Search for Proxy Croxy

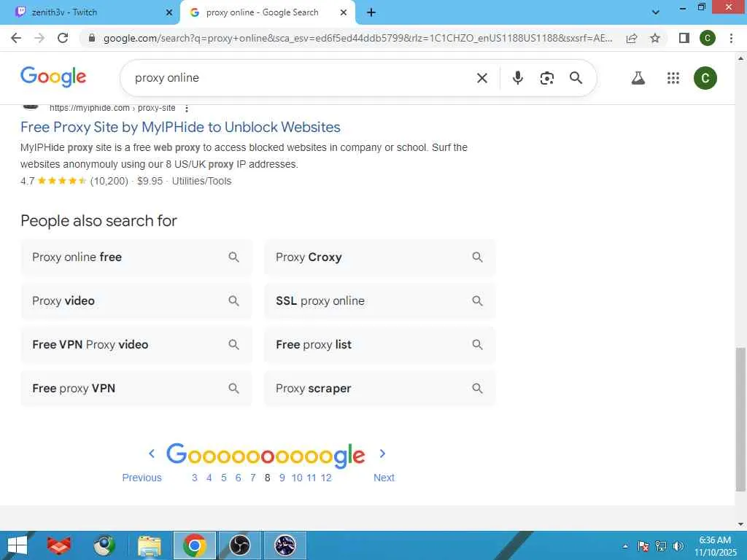point(379,257)
